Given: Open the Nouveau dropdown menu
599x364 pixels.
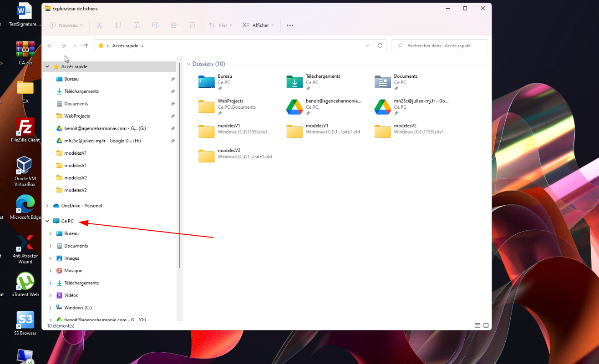Looking at the screenshot, I should [66, 25].
